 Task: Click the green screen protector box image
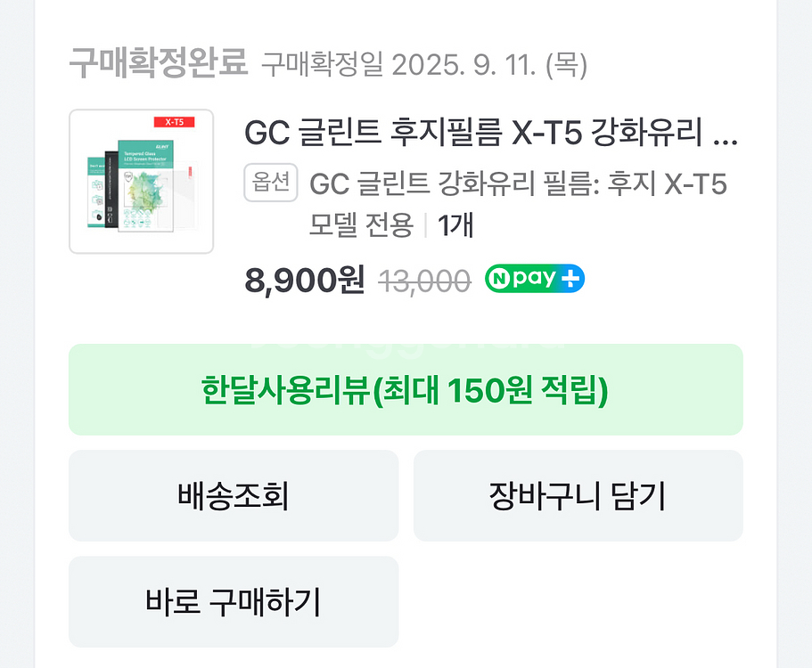click(x=145, y=187)
